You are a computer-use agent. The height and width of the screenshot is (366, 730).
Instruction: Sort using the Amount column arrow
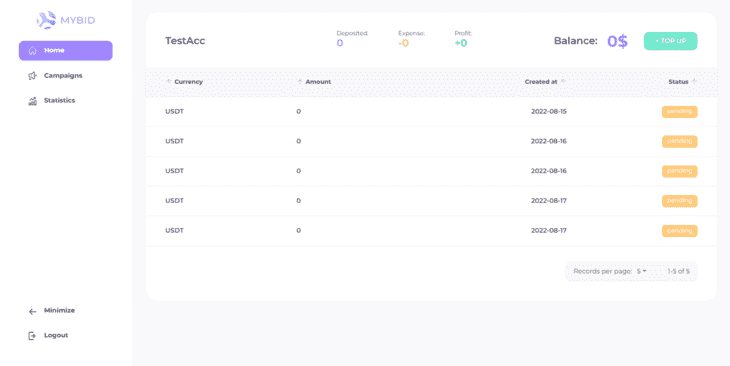click(x=300, y=81)
